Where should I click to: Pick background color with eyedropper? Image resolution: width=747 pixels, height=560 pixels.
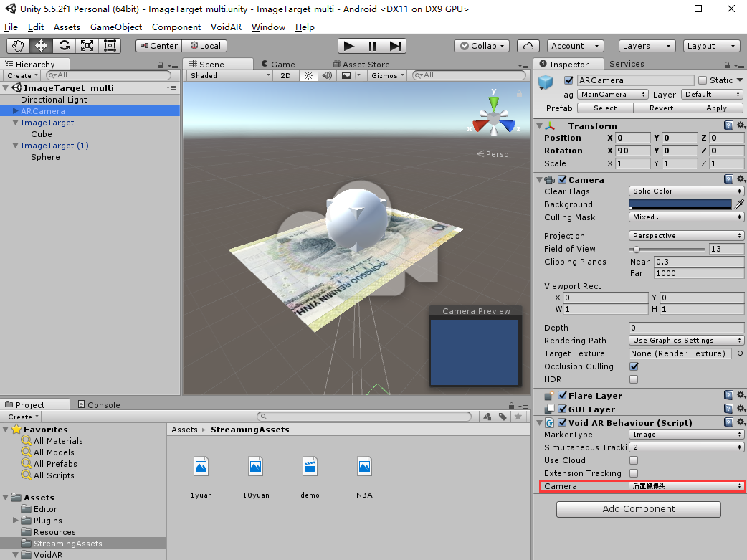point(739,204)
